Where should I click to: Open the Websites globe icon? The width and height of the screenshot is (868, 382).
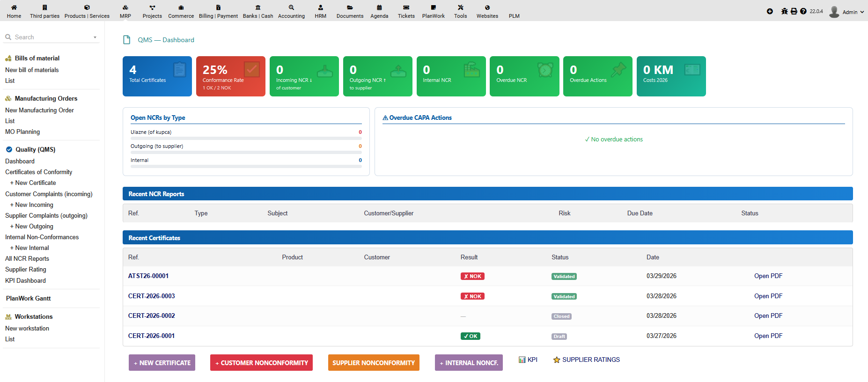coord(487,7)
